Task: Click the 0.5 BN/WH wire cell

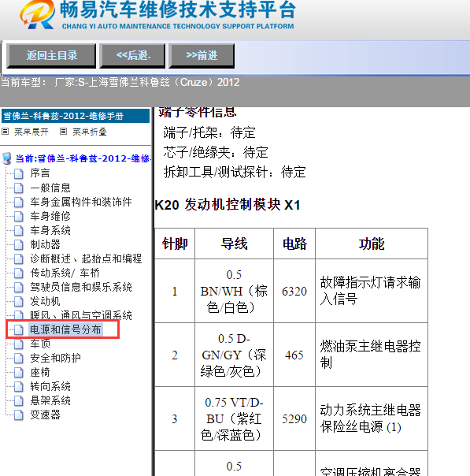Action: (x=234, y=291)
